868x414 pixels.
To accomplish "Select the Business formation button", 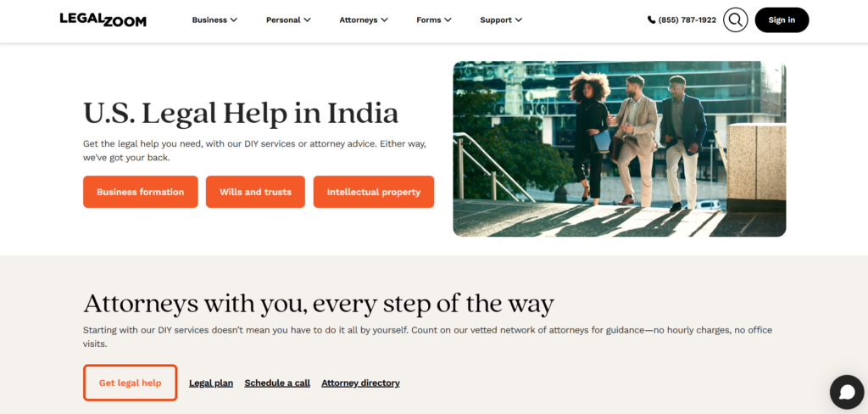I will coord(141,192).
